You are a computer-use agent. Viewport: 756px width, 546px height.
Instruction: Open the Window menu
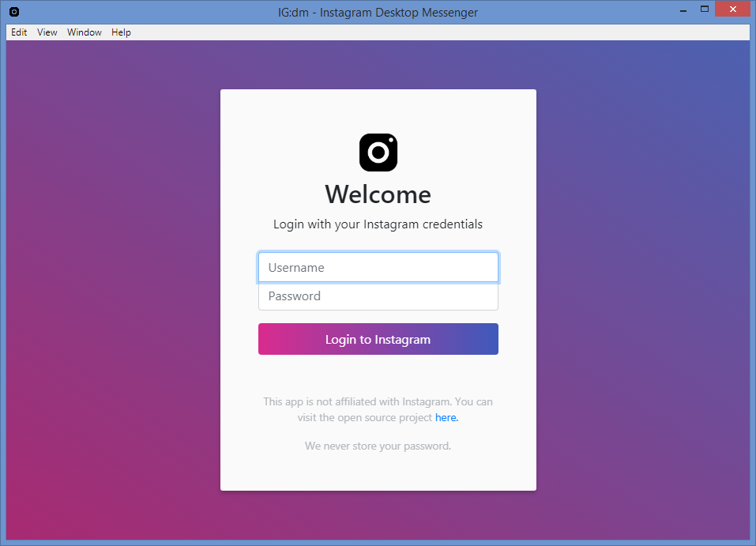point(85,32)
